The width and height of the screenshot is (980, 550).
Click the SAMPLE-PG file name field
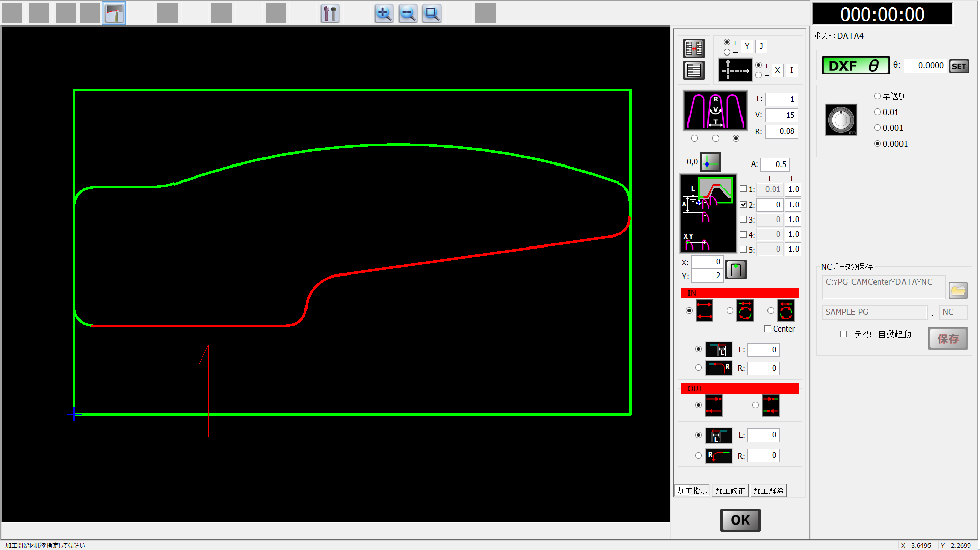pyautogui.click(x=874, y=312)
